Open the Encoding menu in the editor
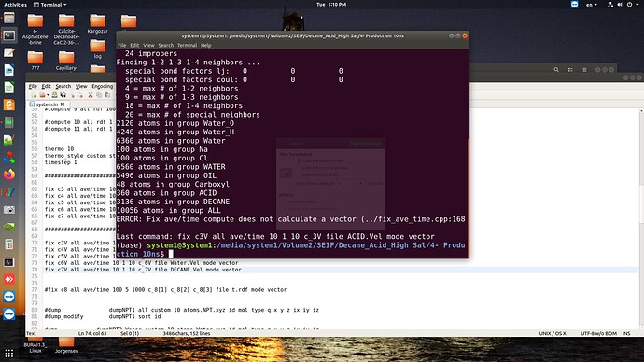Viewport: 644px width, 362px height. (103, 86)
